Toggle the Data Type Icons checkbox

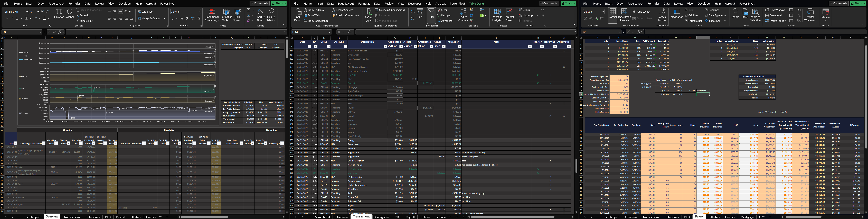(706, 15)
